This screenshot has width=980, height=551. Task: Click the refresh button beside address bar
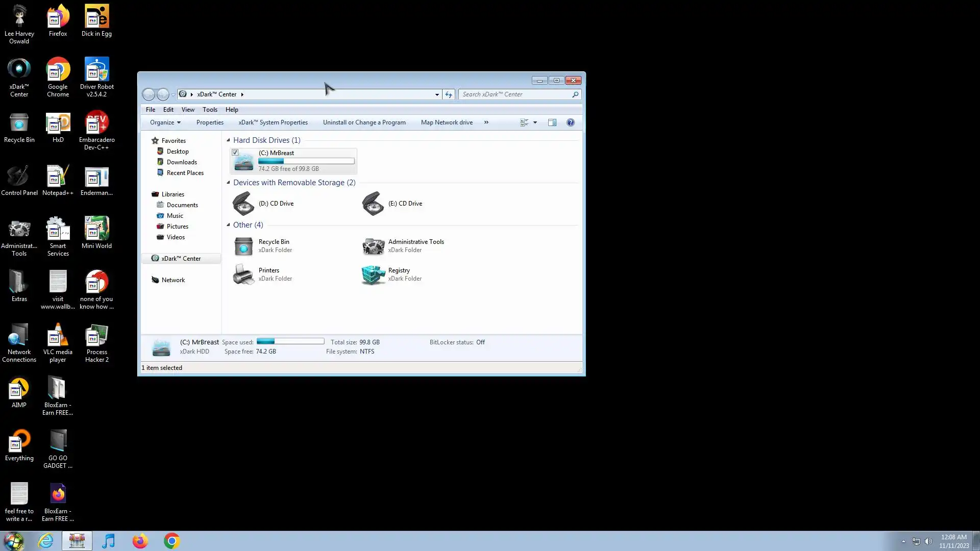click(449, 94)
